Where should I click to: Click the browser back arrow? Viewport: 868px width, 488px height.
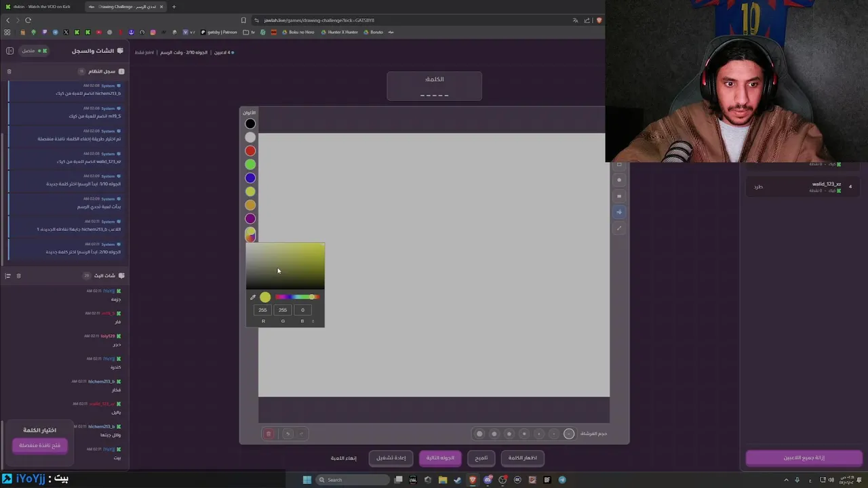pyautogui.click(x=7, y=20)
